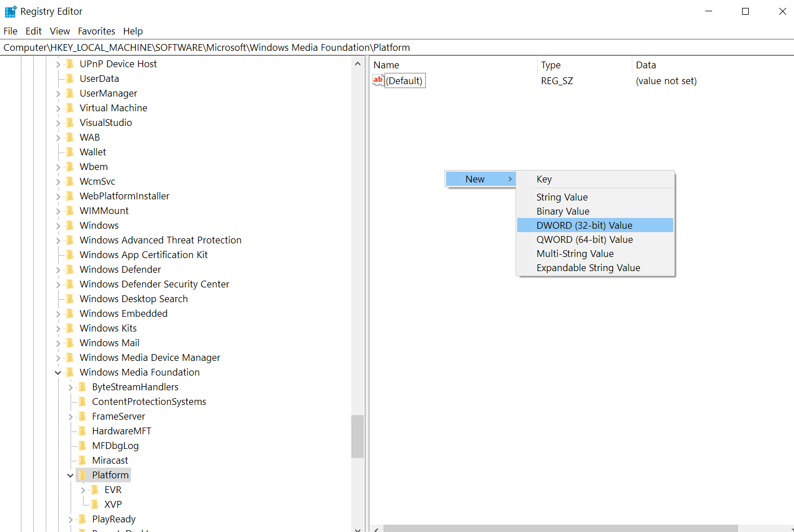Click the EVR folder icon
794x532 pixels.
click(x=95, y=490)
